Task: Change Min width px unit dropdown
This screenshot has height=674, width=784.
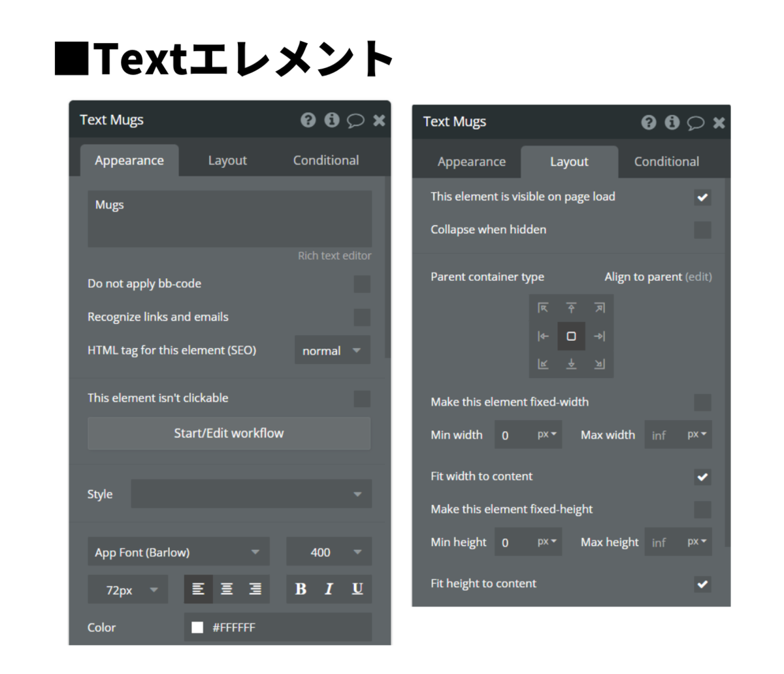Action: (x=547, y=435)
